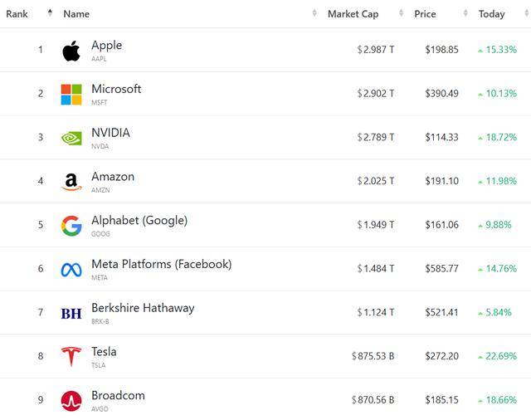The height and width of the screenshot is (420, 531).
Task: Click the Berkshire Hathaway BH logo
Action: pyautogui.click(x=71, y=314)
